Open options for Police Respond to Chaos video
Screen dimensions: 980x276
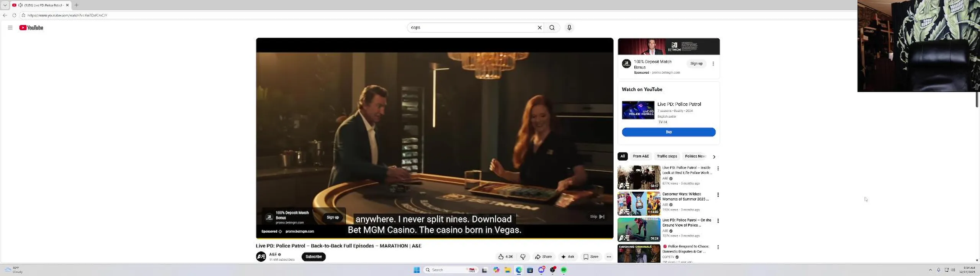pyautogui.click(x=718, y=247)
